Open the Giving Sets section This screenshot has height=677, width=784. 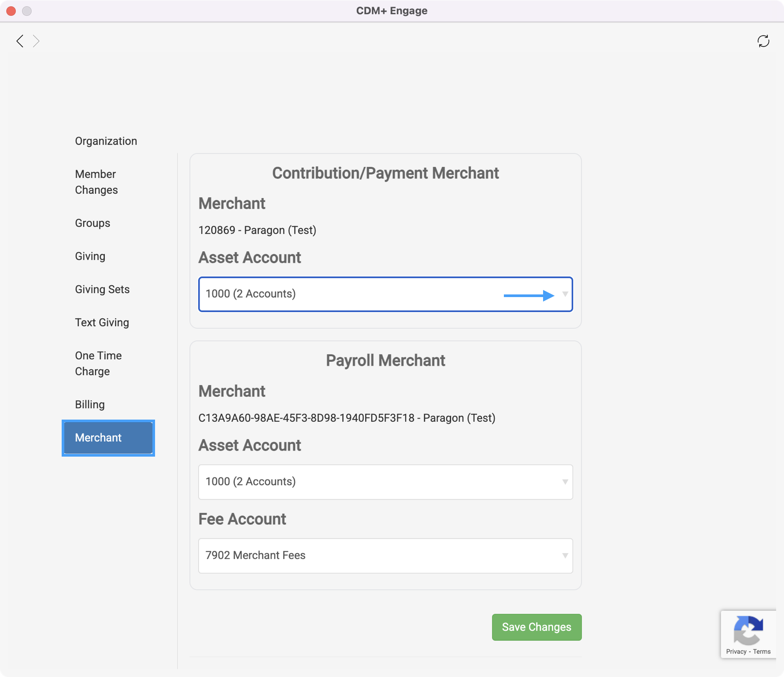click(102, 289)
